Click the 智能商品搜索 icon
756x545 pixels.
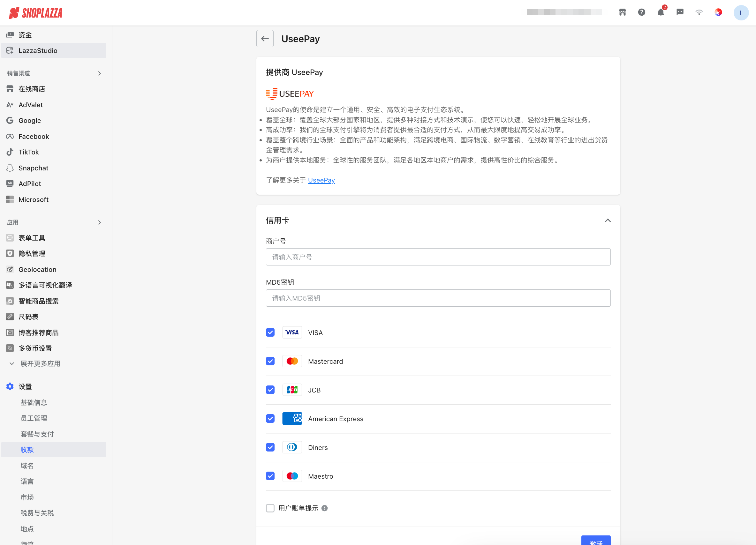[10, 301]
